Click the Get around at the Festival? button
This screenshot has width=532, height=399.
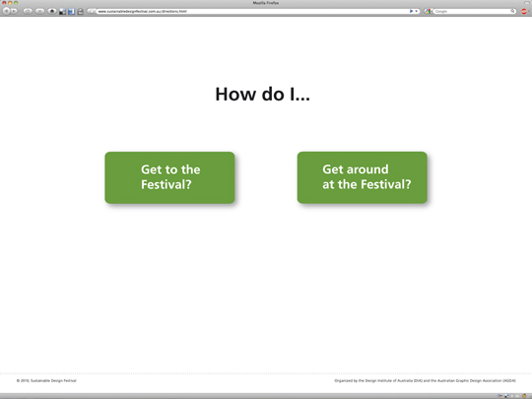click(x=362, y=177)
